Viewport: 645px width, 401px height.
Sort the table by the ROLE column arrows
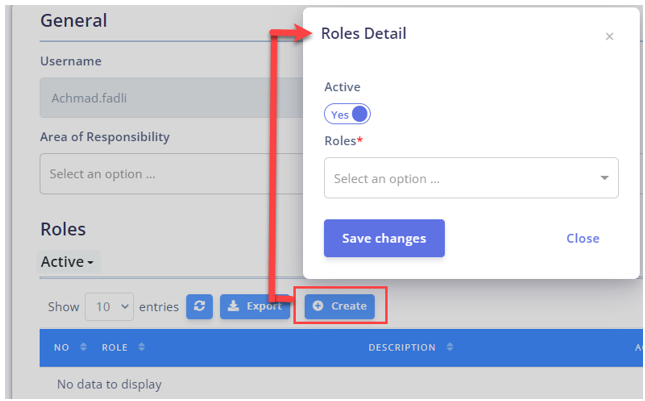pyautogui.click(x=142, y=347)
